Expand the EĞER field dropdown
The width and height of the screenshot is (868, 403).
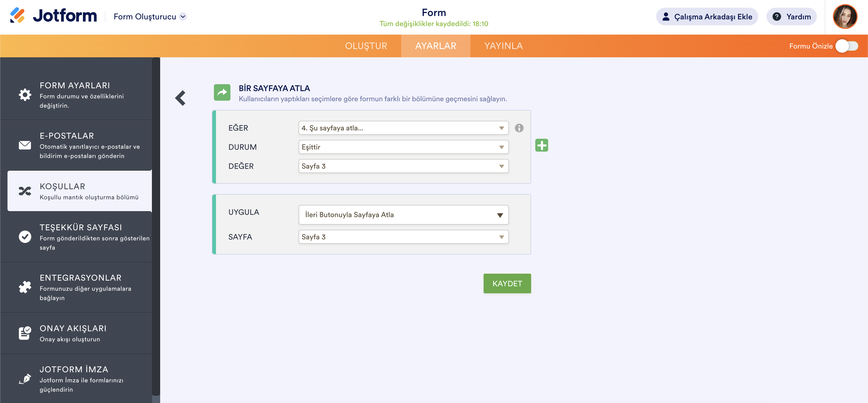coord(403,128)
